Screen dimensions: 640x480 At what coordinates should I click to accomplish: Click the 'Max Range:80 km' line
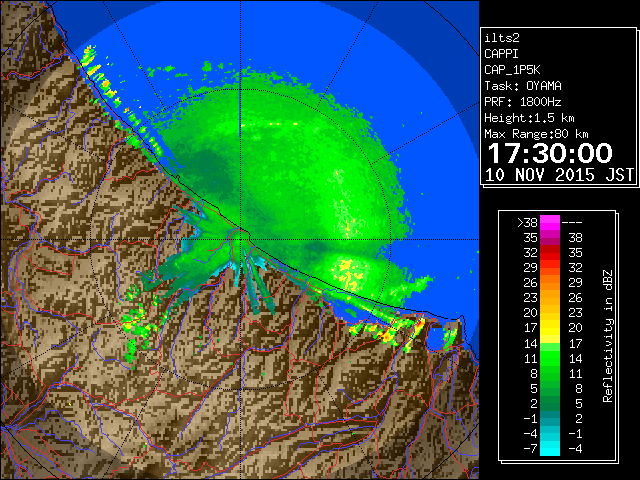(x=536, y=134)
